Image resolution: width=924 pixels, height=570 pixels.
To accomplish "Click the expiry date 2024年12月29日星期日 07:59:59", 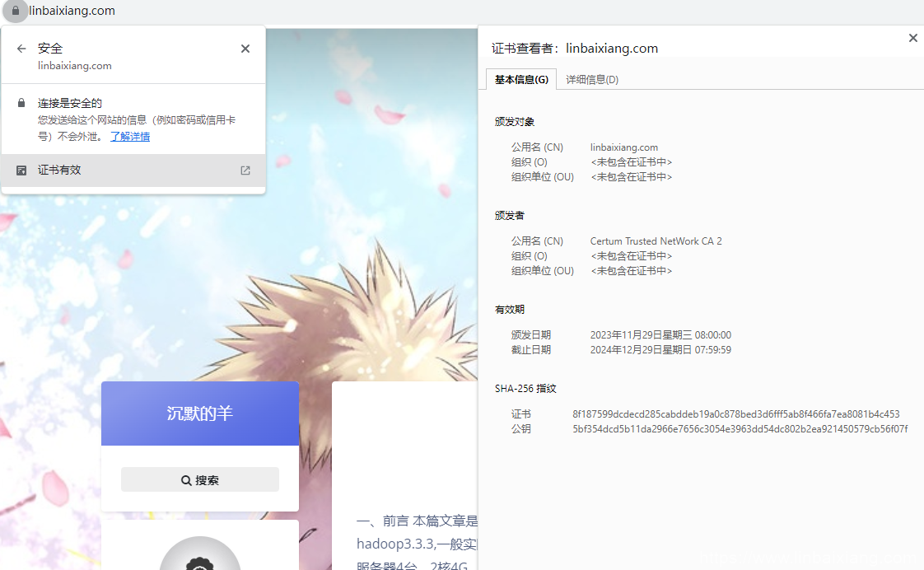I will pyautogui.click(x=660, y=350).
